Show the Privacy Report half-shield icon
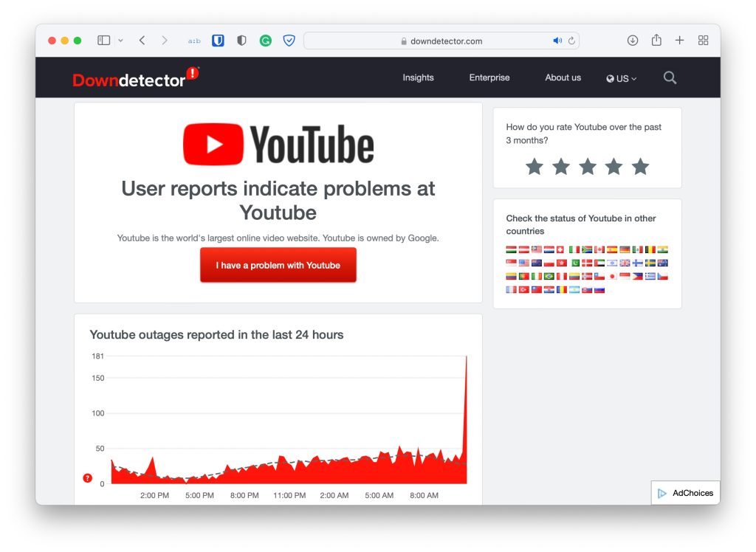Screen dimensions: 756x552 [241, 41]
